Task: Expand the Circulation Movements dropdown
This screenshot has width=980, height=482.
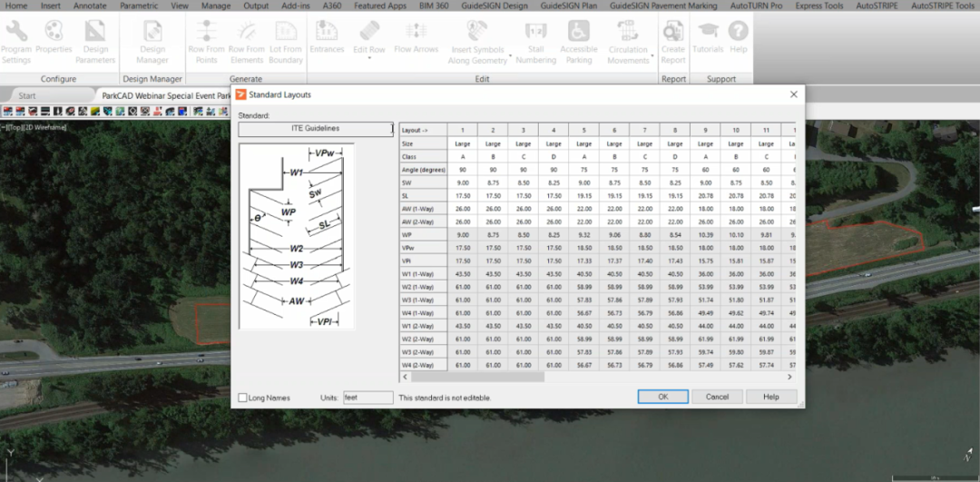Action: point(652,55)
